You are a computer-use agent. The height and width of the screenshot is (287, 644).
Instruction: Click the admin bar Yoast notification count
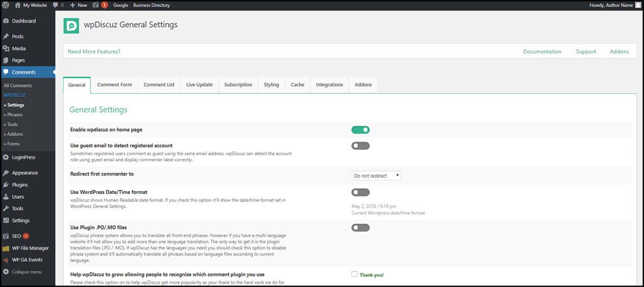(104, 5)
